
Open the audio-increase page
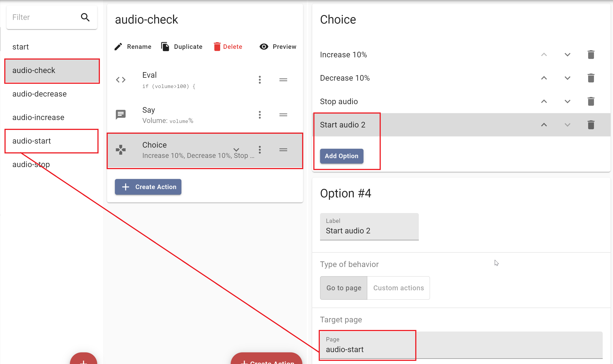click(52, 117)
